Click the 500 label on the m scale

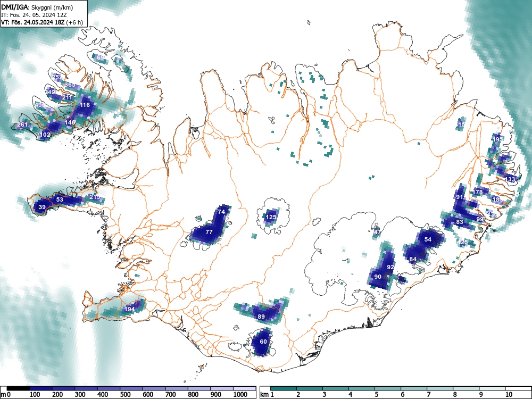125,395
